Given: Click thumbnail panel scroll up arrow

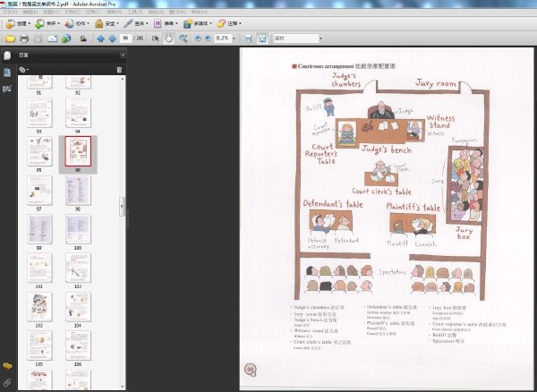Looking at the screenshot, I should pyautogui.click(x=123, y=79).
